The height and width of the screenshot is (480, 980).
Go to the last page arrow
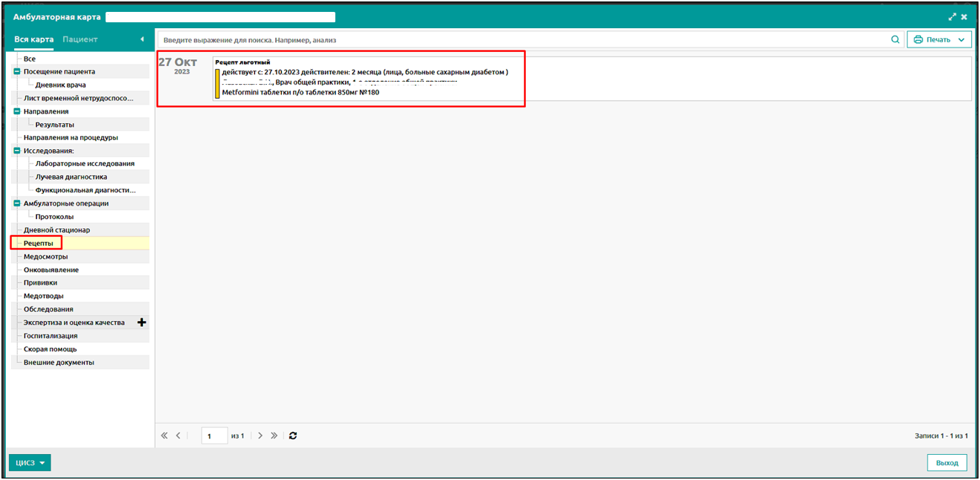pos(274,436)
